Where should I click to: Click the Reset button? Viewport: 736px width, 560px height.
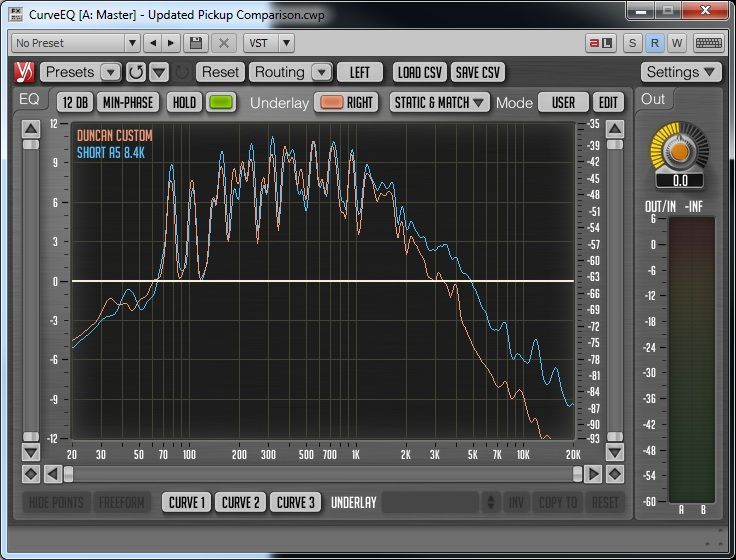tap(220, 72)
